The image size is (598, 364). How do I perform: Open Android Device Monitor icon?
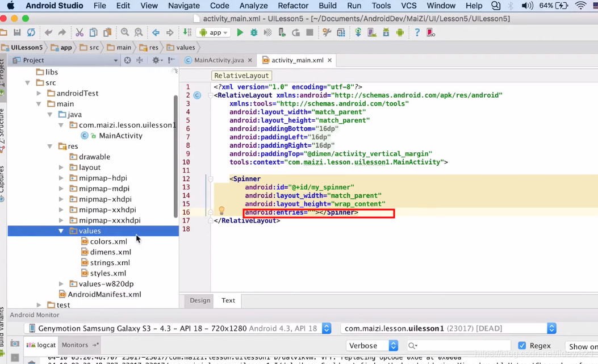click(x=400, y=33)
